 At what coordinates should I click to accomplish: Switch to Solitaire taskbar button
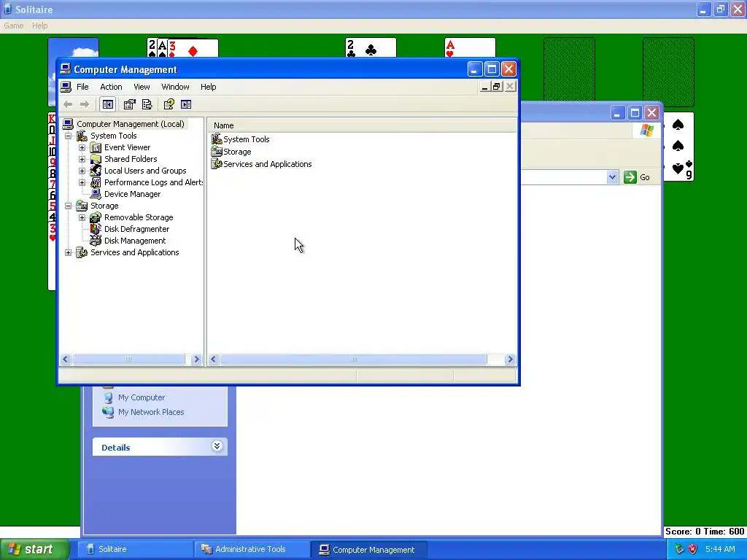point(135,549)
